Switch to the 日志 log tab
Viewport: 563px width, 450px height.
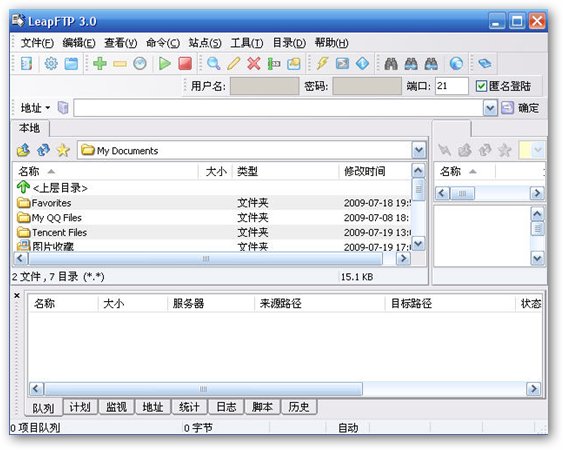[226, 407]
